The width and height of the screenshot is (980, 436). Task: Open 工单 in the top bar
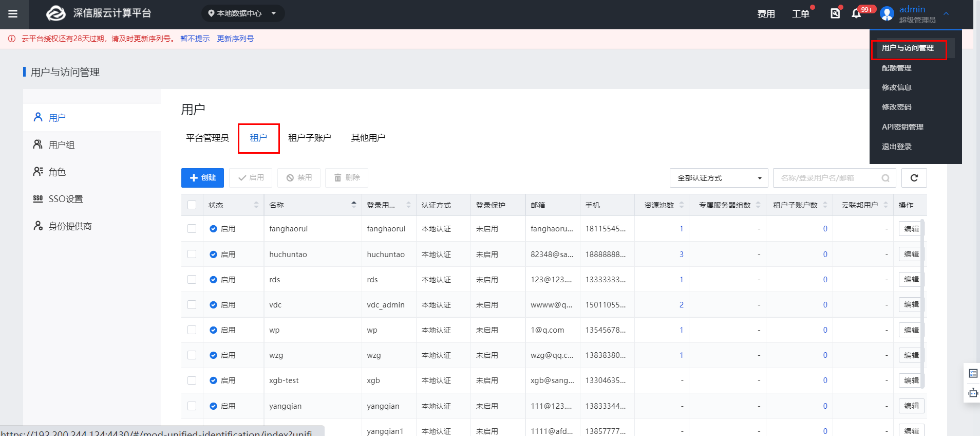pos(801,14)
